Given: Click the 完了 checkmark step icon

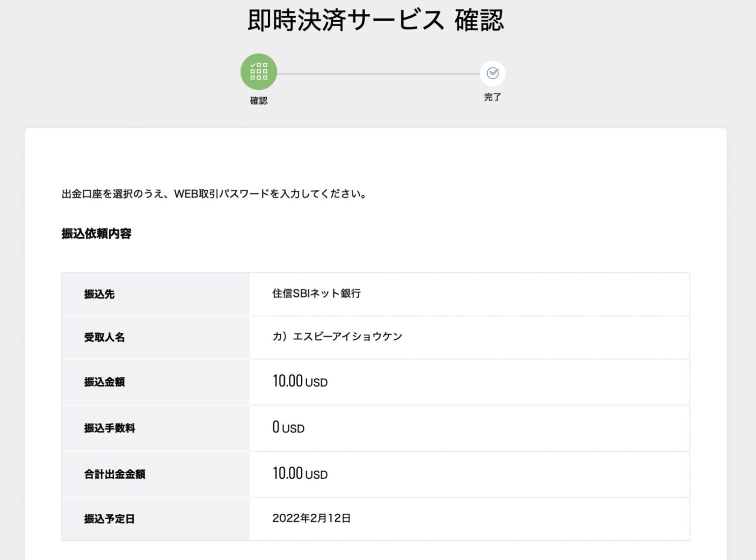Looking at the screenshot, I should [x=492, y=73].
